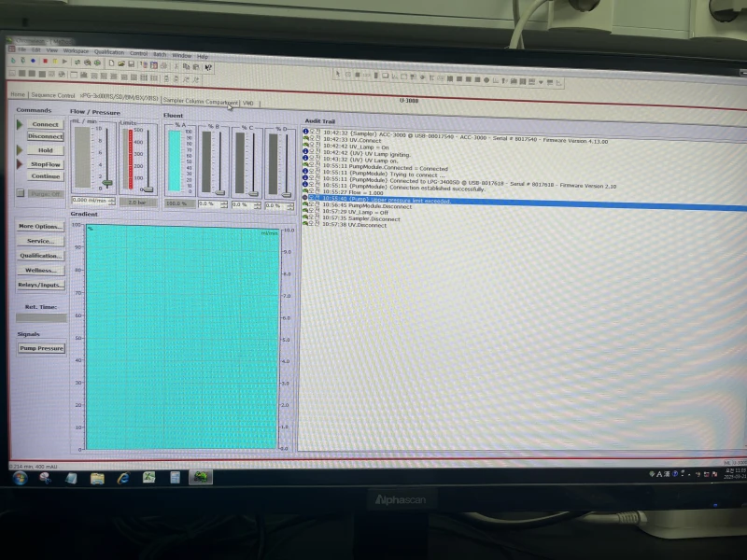Viewport: 747px width, 560px height.
Task: Switch to the Home tab
Action: 18,94
